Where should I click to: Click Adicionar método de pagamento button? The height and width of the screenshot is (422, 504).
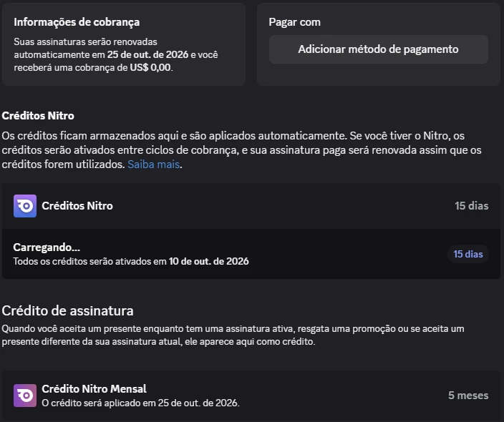pyautogui.click(x=378, y=49)
